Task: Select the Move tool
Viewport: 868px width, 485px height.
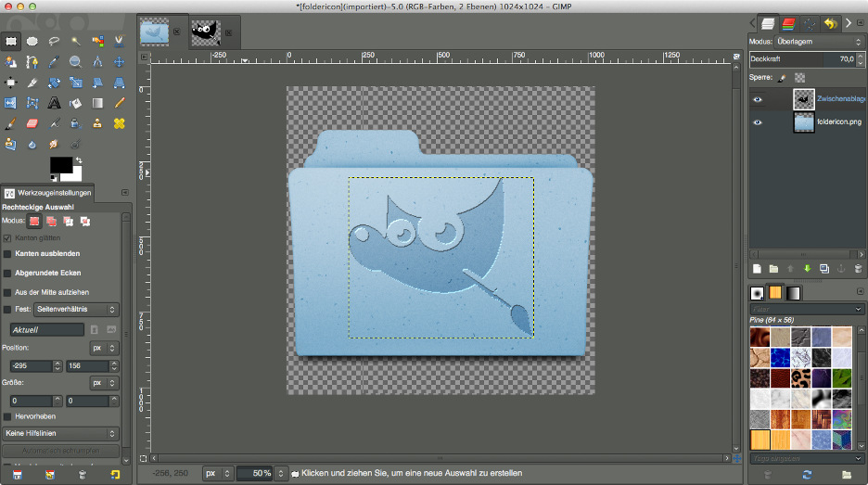Action: click(x=119, y=62)
